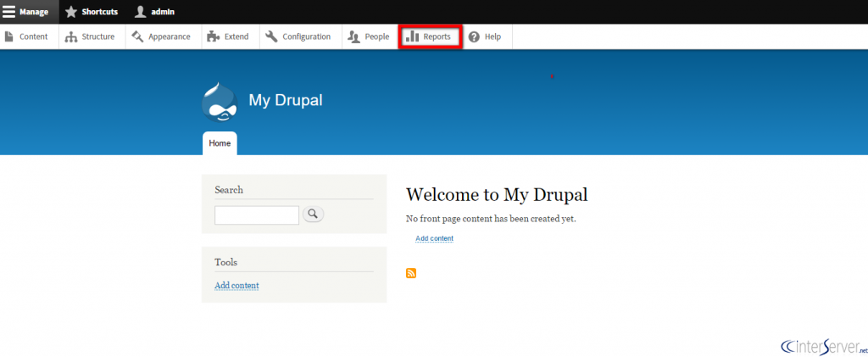
Task: Click the Configuration wrench icon
Action: point(271,36)
